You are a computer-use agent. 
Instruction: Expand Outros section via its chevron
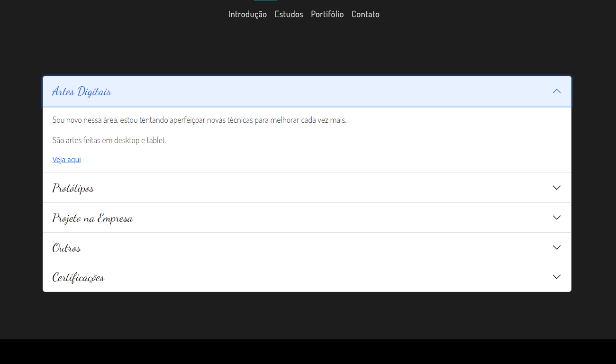click(557, 247)
